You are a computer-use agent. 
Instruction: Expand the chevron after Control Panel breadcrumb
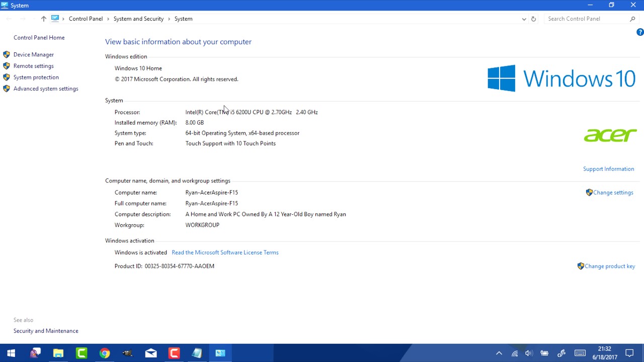[x=108, y=19]
